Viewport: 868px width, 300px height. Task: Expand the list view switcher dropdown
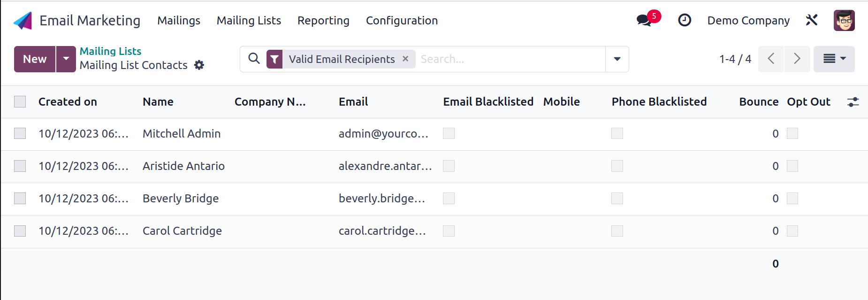click(834, 59)
